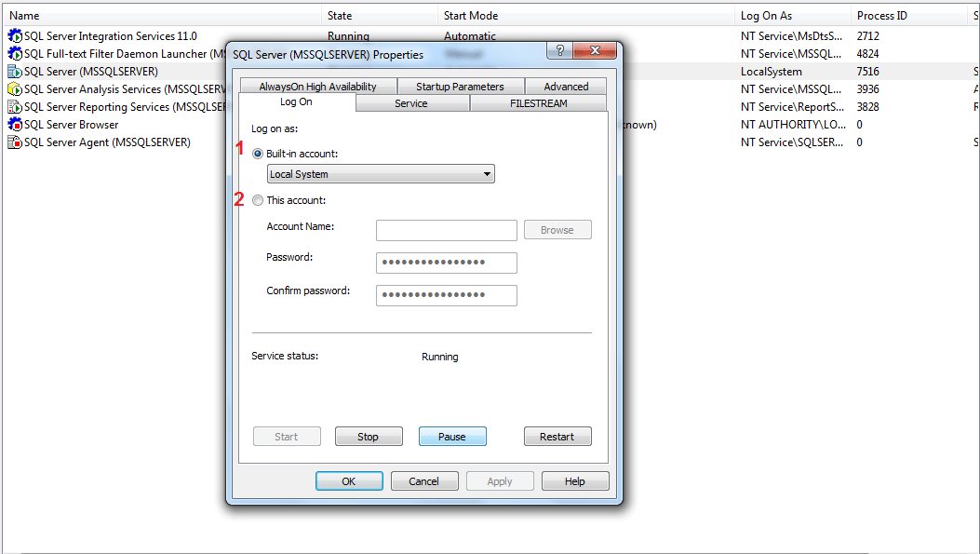The width and height of the screenshot is (980, 554).
Task: Click the LocalSystem log on value
Action: [772, 72]
